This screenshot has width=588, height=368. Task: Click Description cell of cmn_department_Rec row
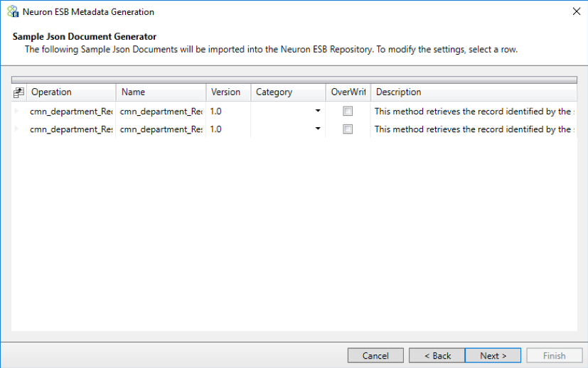474,112
